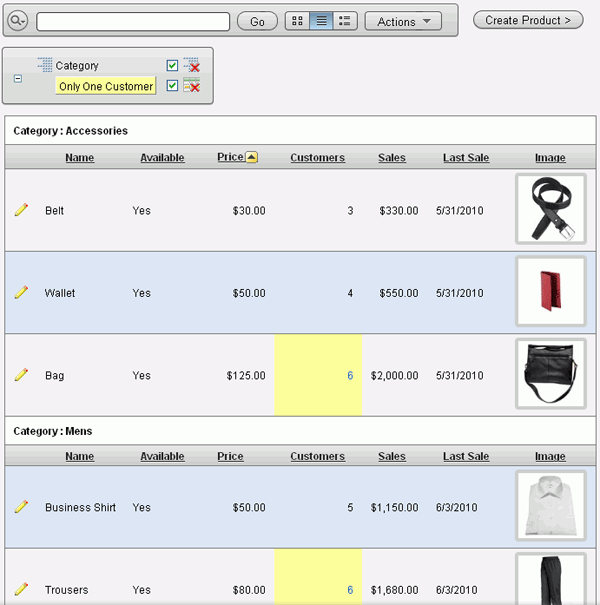
Task: Click Sales header in Mens table
Action: click(x=392, y=456)
